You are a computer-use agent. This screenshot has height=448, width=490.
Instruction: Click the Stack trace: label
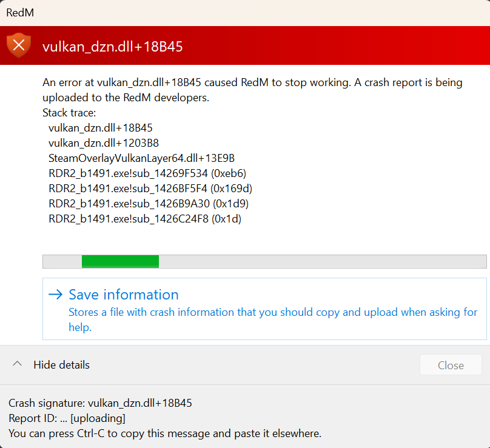[x=69, y=113]
